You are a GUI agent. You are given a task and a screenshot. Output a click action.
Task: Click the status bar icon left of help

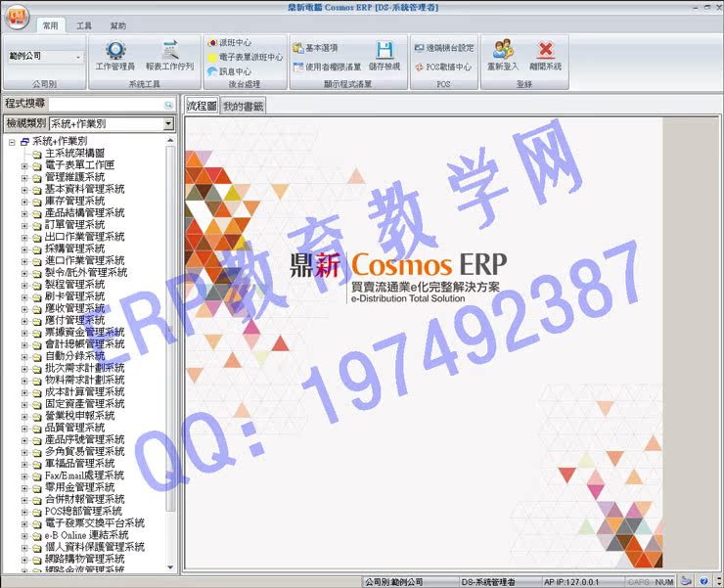tap(687, 581)
